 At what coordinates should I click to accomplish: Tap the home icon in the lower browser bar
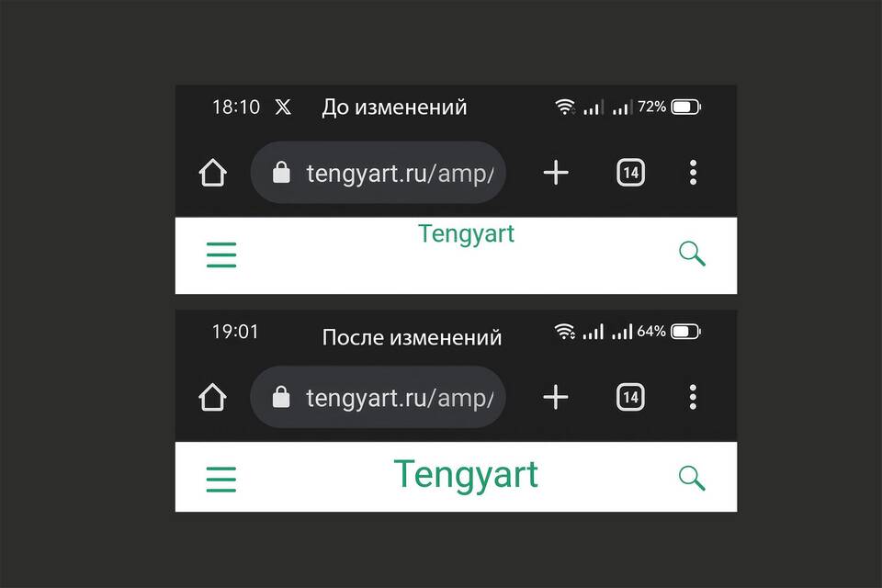click(x=212, y=397)
